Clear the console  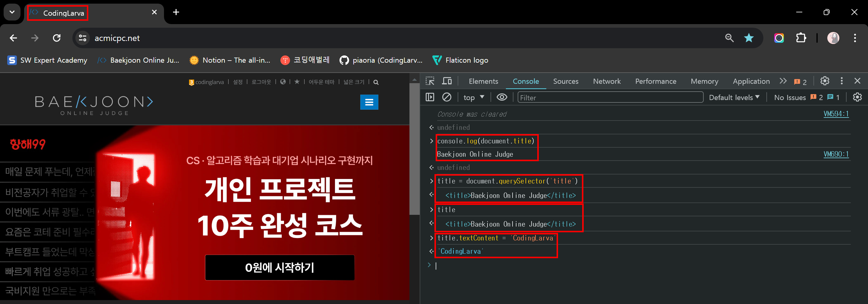447,97
